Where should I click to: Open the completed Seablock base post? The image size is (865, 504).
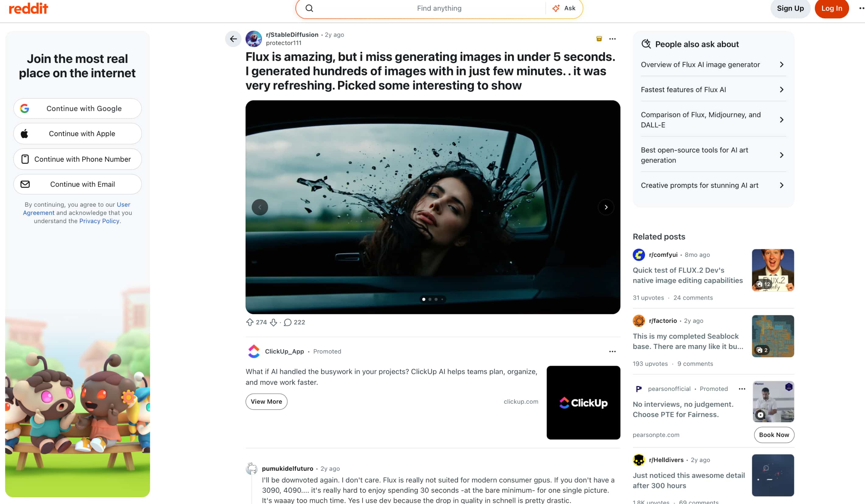688,341
